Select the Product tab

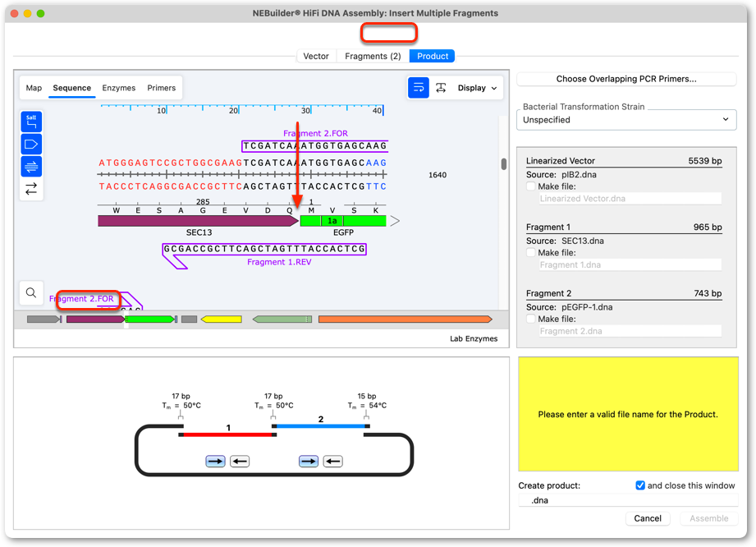click(433, 56)
